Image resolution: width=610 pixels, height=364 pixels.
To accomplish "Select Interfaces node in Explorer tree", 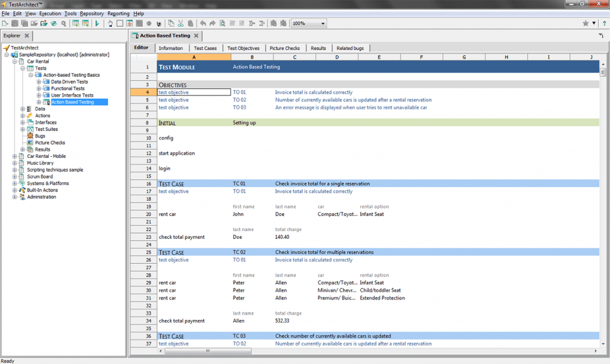I will coord(46,123).
